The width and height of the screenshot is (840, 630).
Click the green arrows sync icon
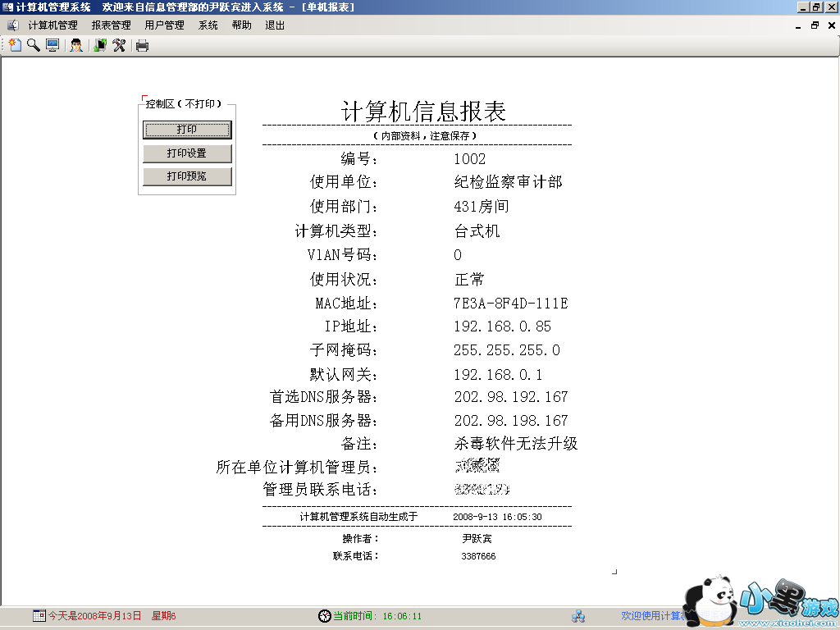pos(99,46)
